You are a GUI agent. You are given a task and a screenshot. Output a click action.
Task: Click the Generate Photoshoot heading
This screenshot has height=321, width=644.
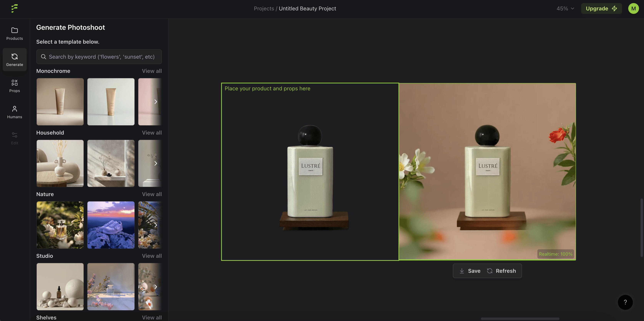click(x=71, y=27)
